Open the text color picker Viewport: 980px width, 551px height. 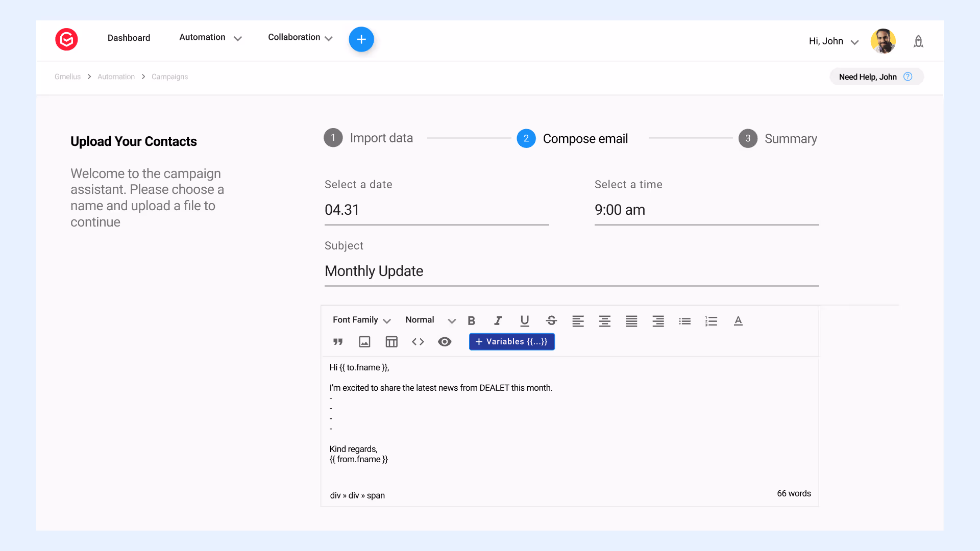[x=738, y=321]
